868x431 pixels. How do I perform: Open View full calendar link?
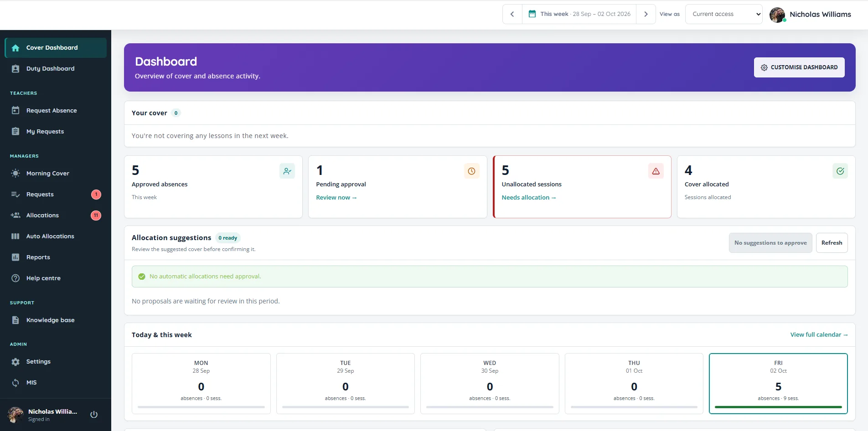[x=819, y=334]
